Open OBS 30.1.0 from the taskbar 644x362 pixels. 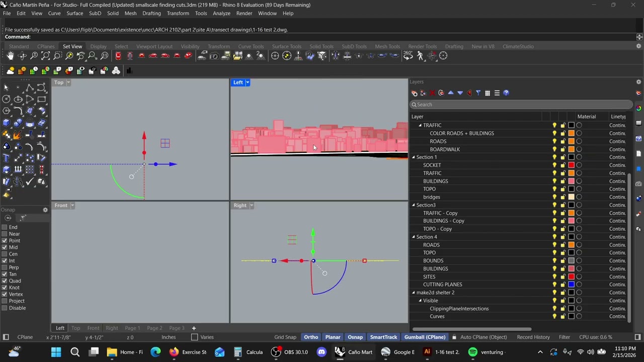pos(290,352)
